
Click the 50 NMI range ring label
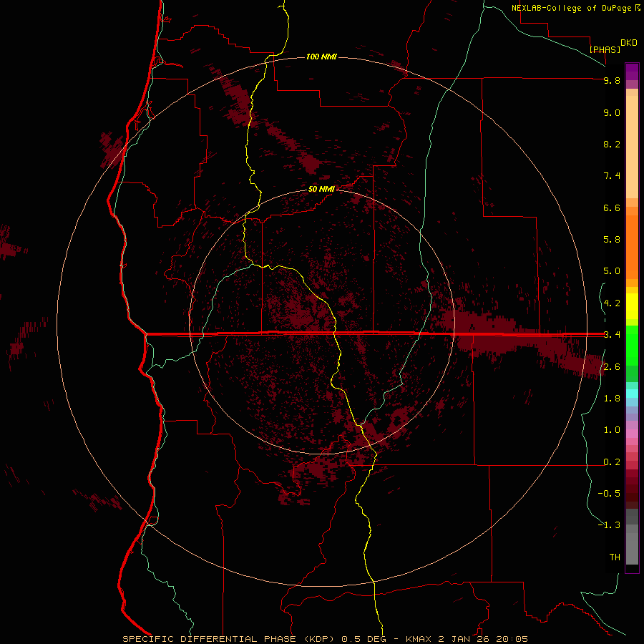(x=321, y=189)
